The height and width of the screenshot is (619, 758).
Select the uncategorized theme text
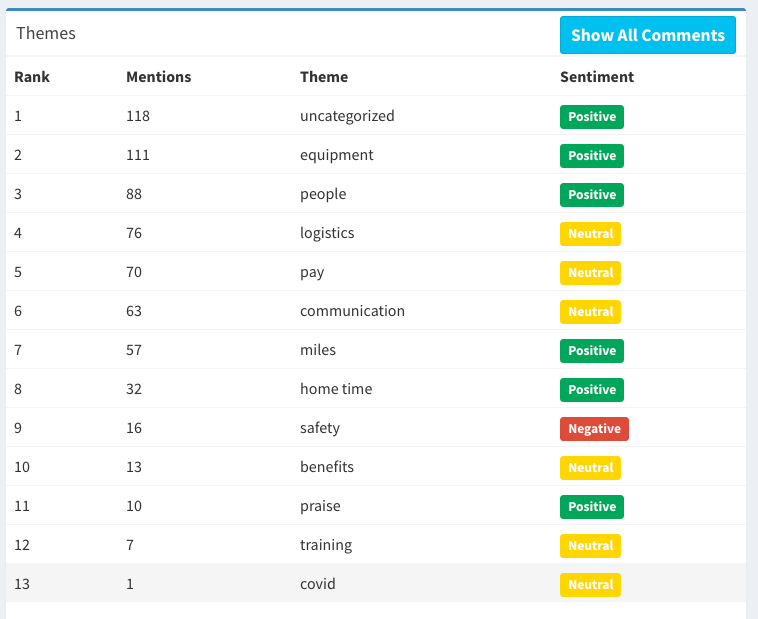pos(347,116)
